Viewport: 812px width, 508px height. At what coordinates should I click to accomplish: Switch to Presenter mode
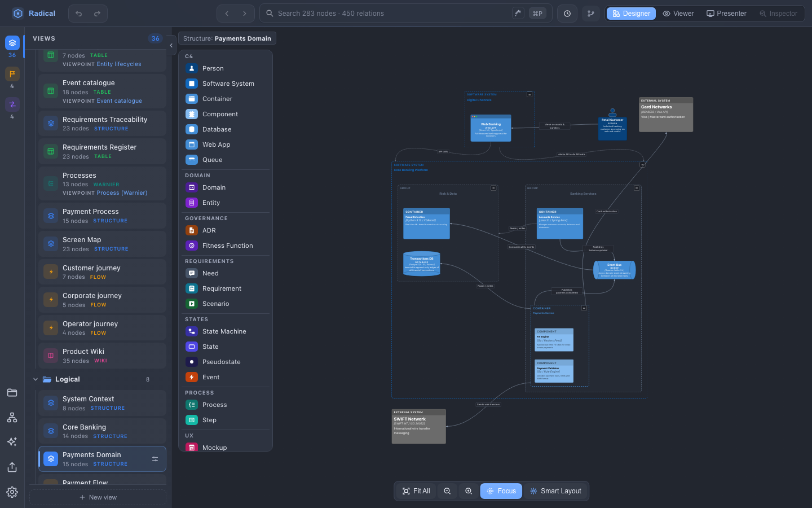click(x=726, y=14)
